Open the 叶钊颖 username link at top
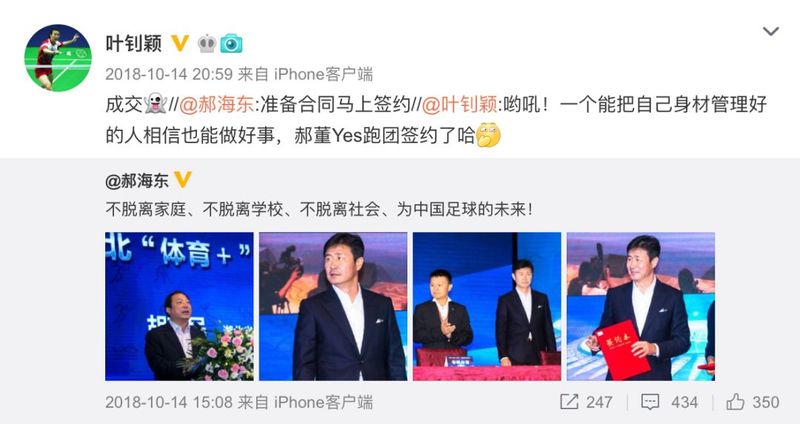Viewport: 800px width, 424px height. coord(134,43)
